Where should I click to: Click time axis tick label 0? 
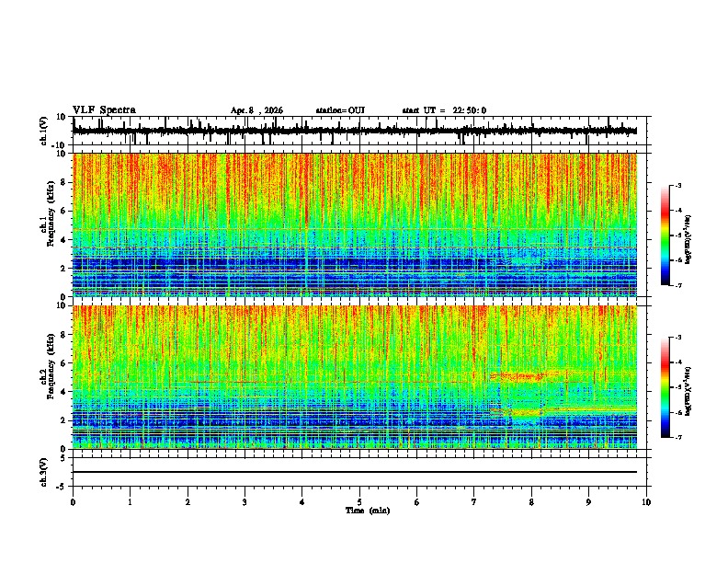(x=73, y=502)
